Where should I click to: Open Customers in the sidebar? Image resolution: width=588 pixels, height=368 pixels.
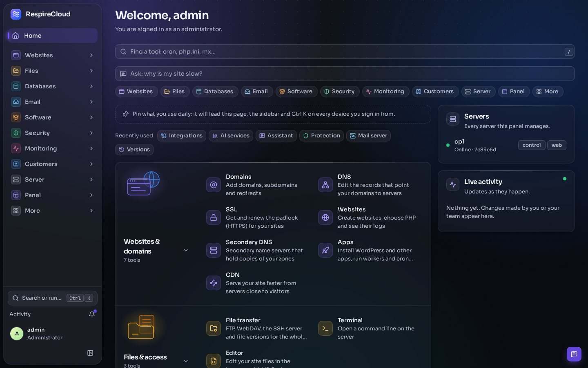[x=53, y=164]
